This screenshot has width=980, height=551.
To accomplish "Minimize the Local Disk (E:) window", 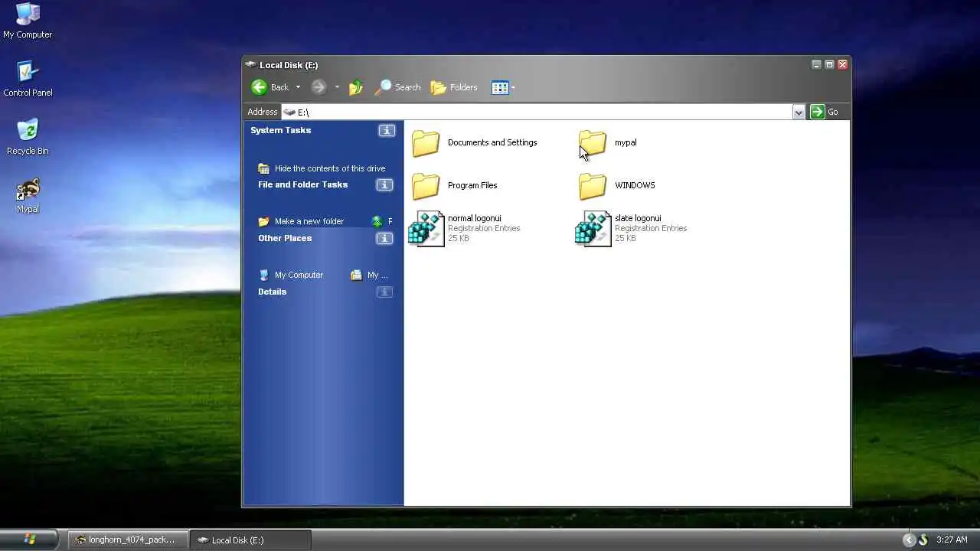I will point(816,64).
